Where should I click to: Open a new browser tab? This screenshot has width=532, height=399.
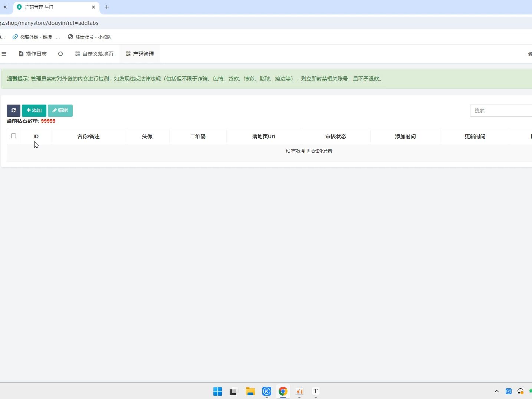click(107, 7)
